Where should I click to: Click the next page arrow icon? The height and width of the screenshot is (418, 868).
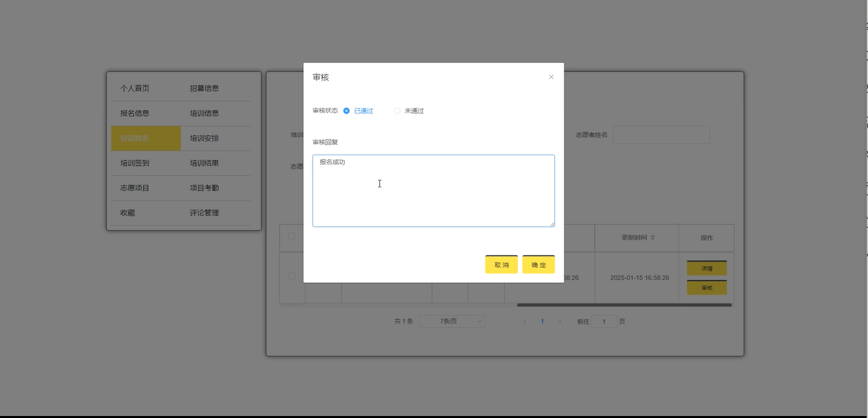pyautogui.click(x=560, y=321)
